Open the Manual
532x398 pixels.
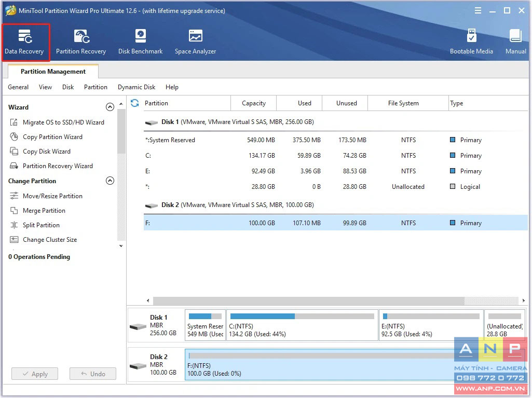point(516,42)
